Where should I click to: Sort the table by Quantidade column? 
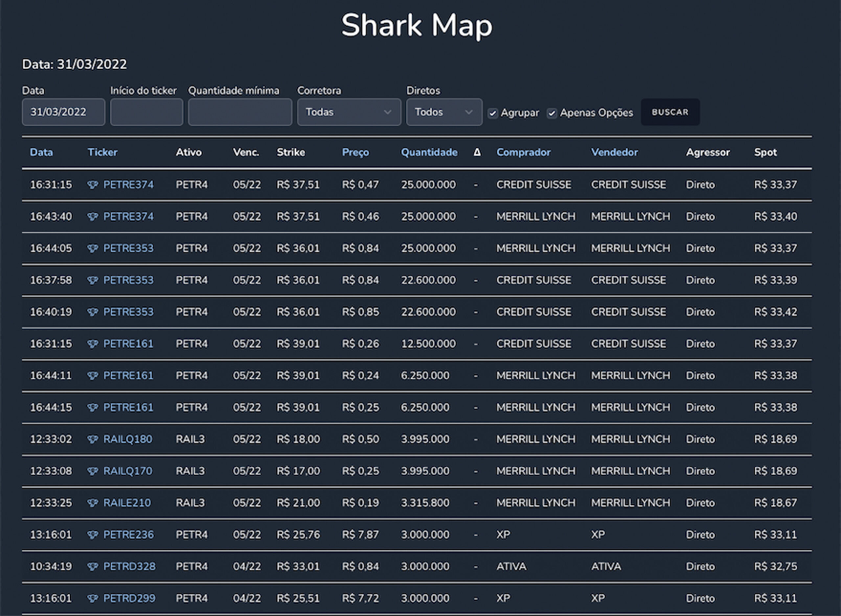(429, 152)
